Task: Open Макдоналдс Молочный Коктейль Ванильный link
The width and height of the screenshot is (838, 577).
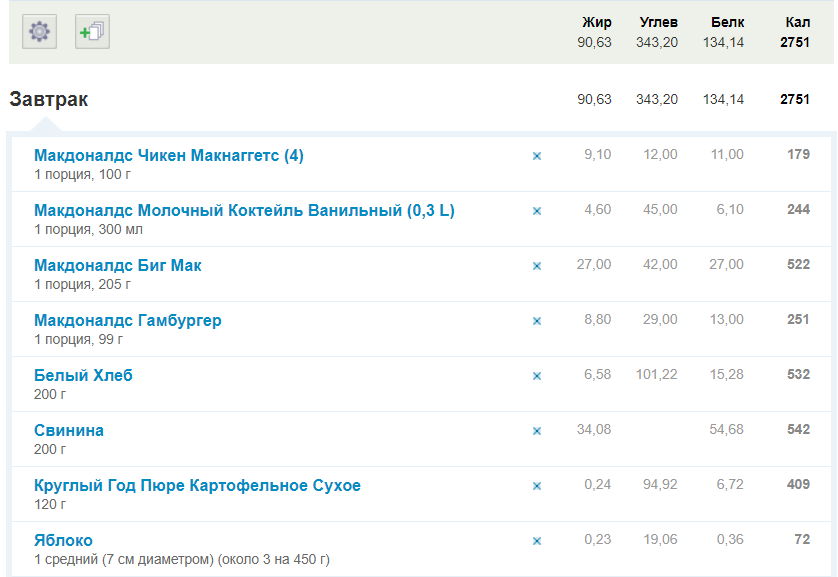Action: 244,210
